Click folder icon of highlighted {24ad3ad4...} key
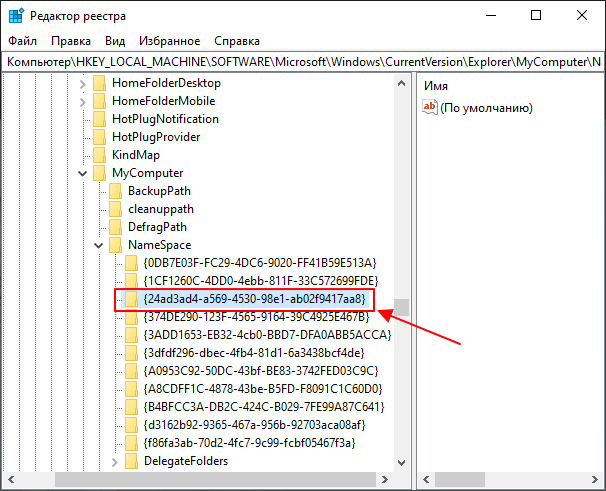606x491 pixels. [x=131, y=299]
